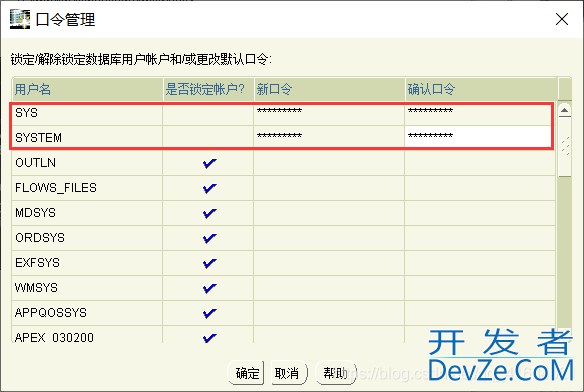Toggle lock checkmark for APEX_030200 account
Viewport: 584px width, 392px height.
coord(209,338)
